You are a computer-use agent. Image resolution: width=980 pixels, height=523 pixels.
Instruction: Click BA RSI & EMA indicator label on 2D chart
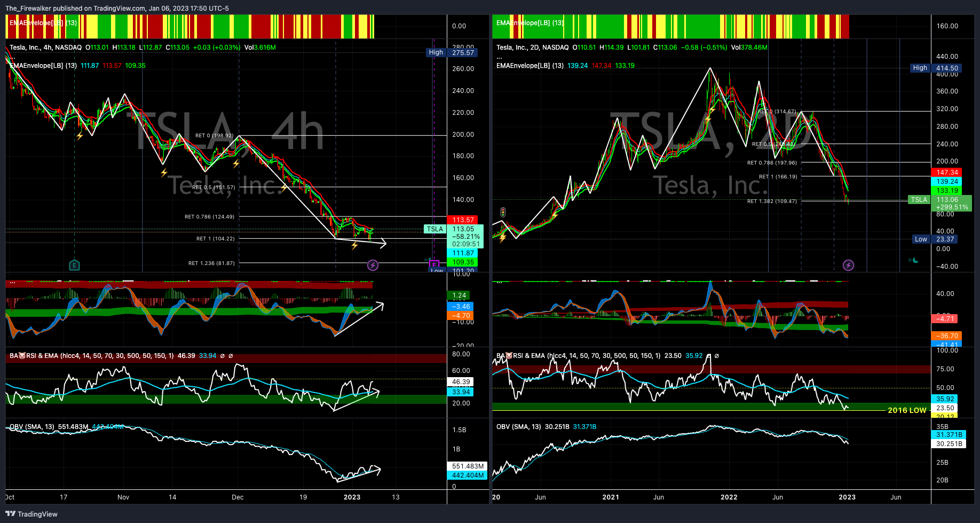tap(578, 356)
